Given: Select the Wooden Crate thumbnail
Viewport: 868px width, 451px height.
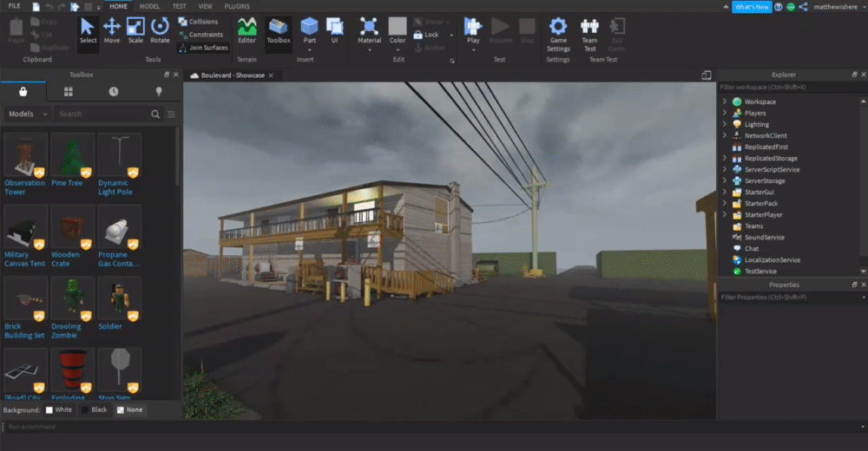Looking at the screenshot, I should pos(73,227).
